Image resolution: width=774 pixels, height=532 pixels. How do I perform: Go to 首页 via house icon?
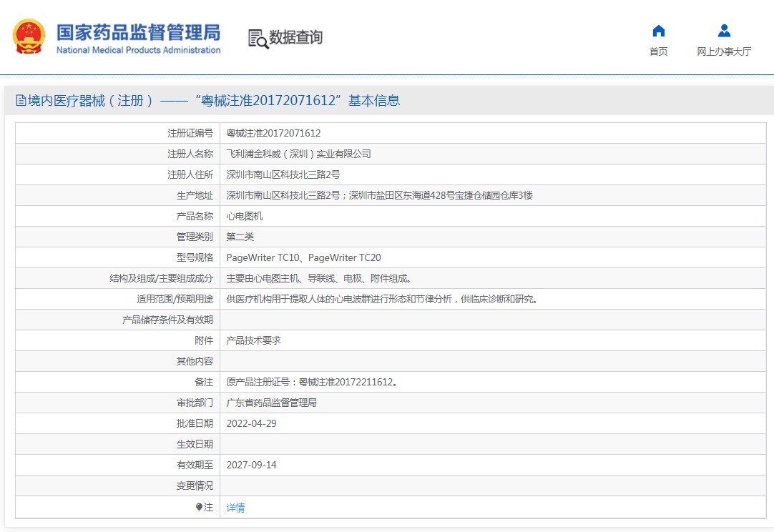click(x=659, y=31)
